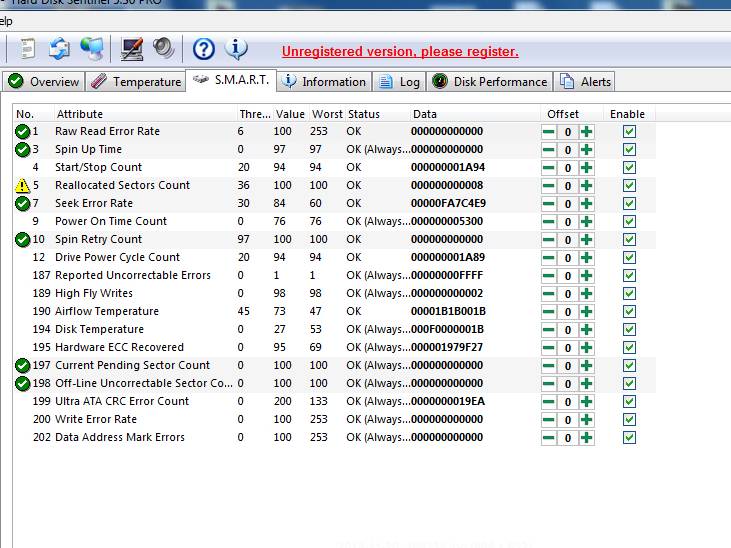Screen dimensions: 731x548
Task: Click green check icon for Raw Read Error Rate
Action: coord(22,132)
